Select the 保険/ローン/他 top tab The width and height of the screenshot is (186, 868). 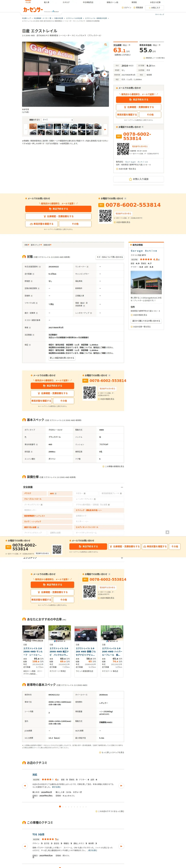coord(112,2)
